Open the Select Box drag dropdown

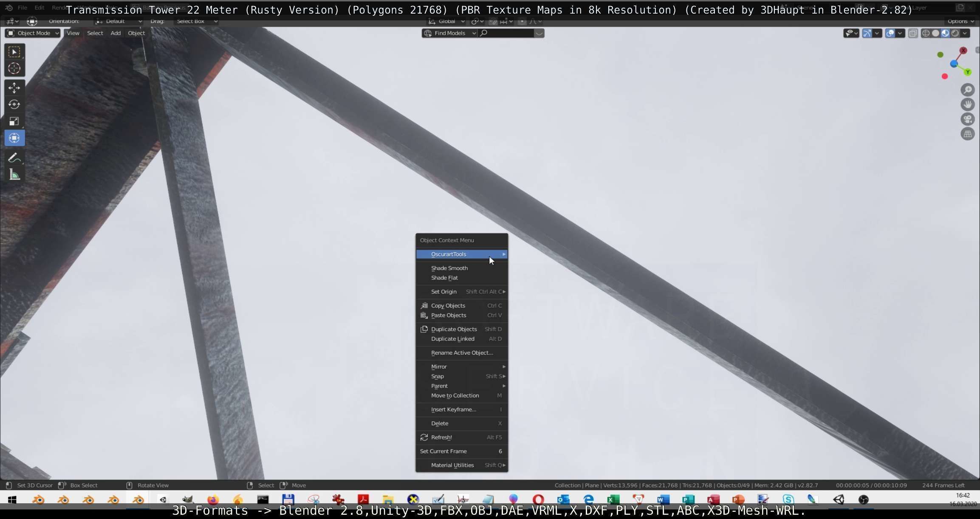197,21
